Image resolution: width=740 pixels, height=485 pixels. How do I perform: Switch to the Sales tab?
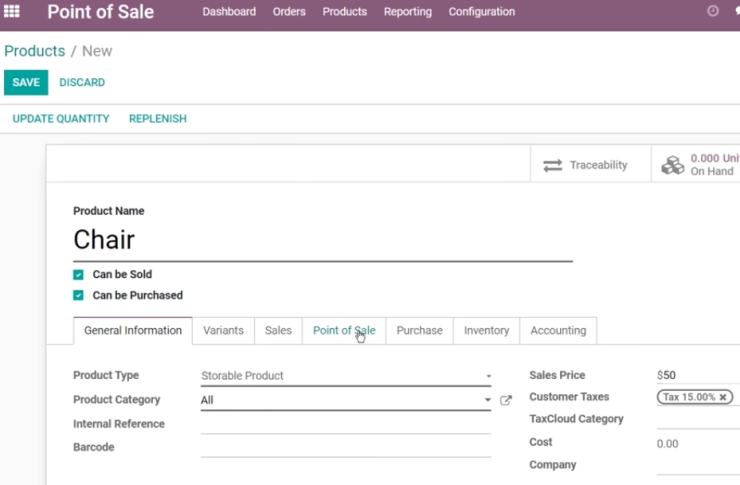278,330
